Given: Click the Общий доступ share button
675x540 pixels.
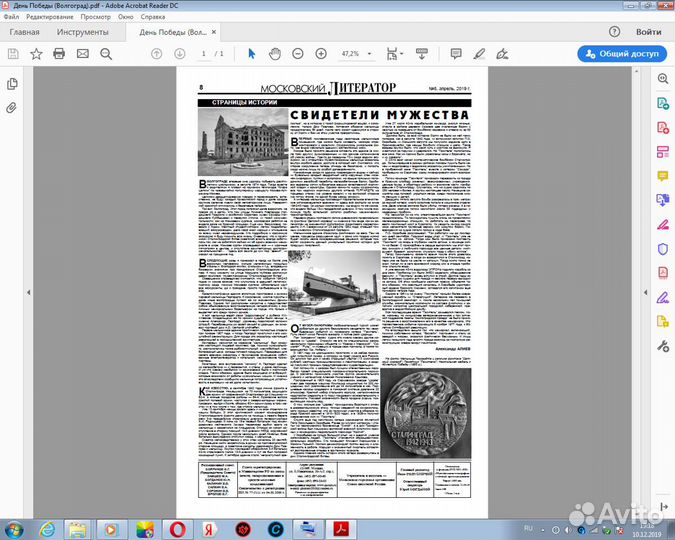Looking at the screenshot, I should click(x=621, y=54).
